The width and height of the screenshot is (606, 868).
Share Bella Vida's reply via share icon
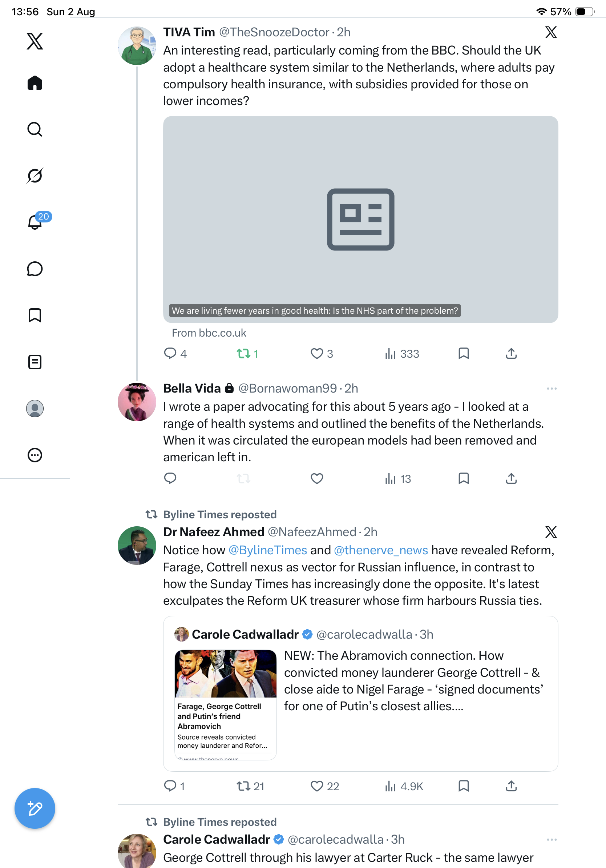pyautogui.click(x=511, y=479)
